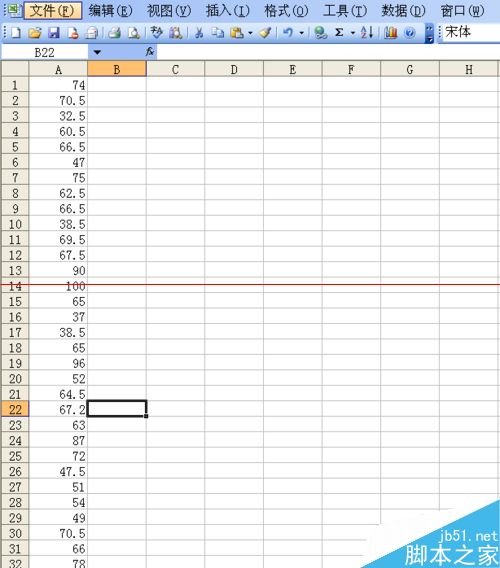Select row 22 header
This screenshot has width=500, height=568.
coord(15,409)
